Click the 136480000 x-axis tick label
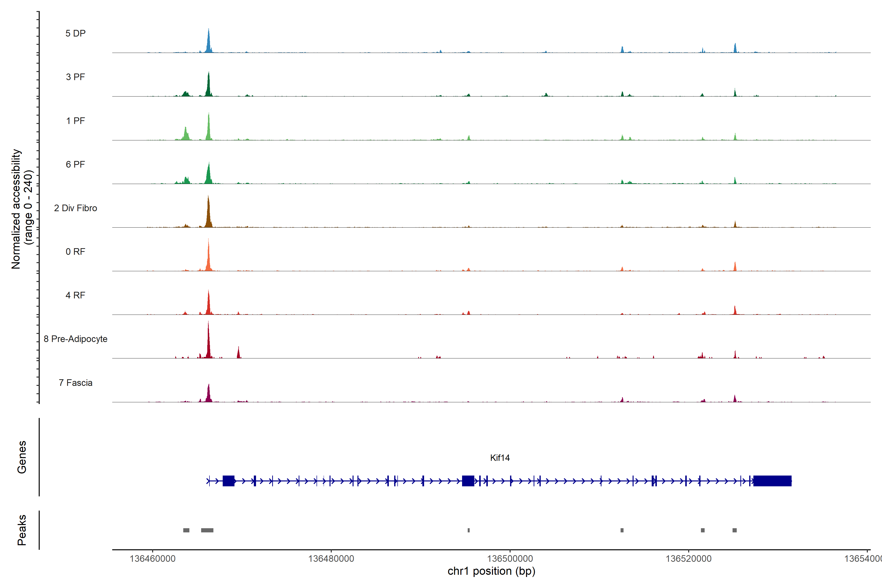Screen dimensions: 882x588 pos(331,559)
